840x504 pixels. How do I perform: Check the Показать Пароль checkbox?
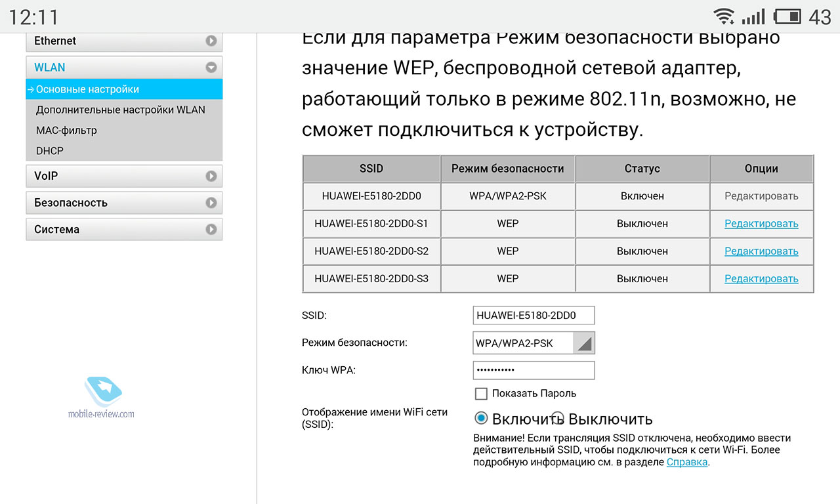point(481,394)
